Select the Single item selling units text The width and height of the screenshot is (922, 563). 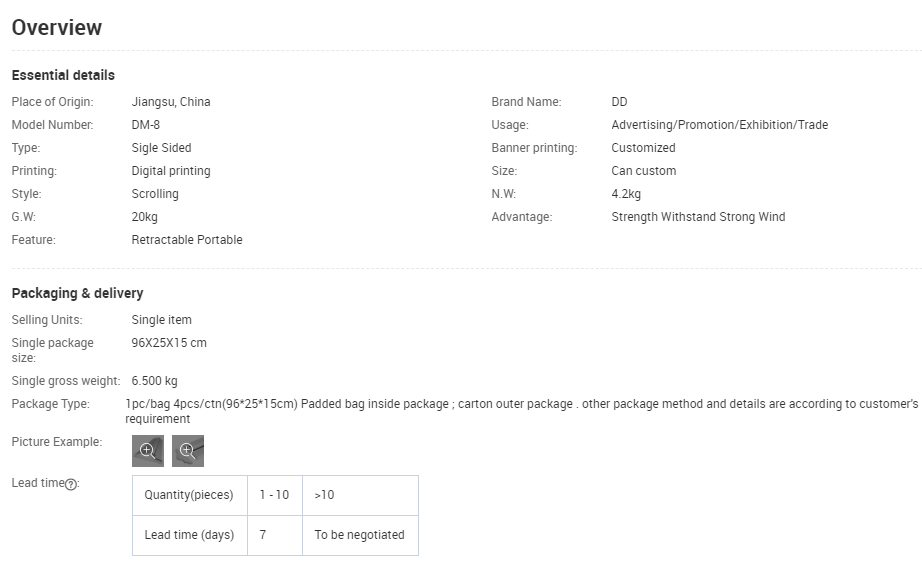click(162, 320)
